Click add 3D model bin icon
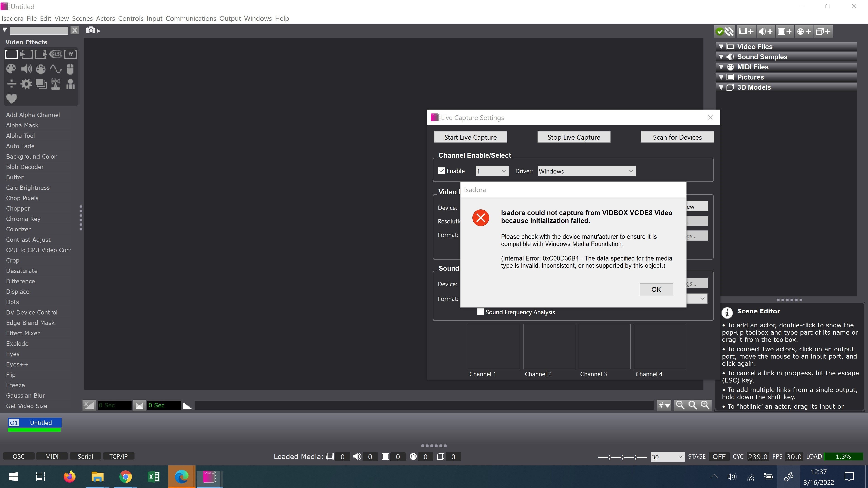The height and width of the screenshot is (488, 868). pos(823,31)
